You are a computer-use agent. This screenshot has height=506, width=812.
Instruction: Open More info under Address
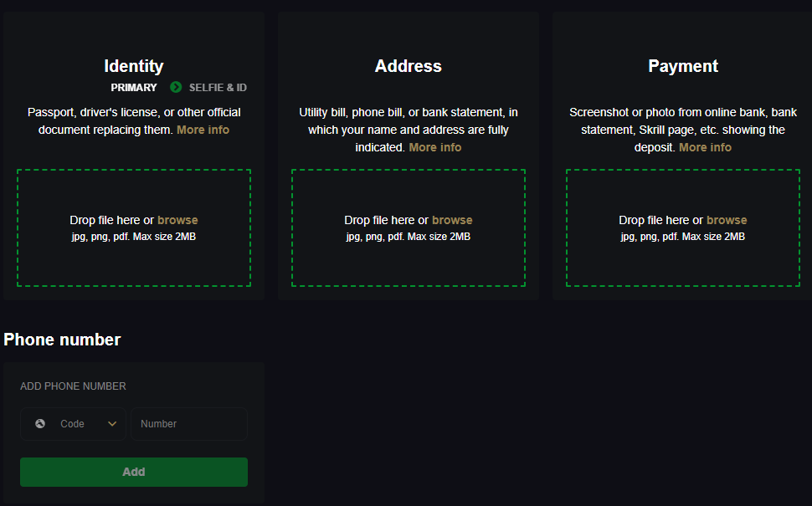pos(434,147)
